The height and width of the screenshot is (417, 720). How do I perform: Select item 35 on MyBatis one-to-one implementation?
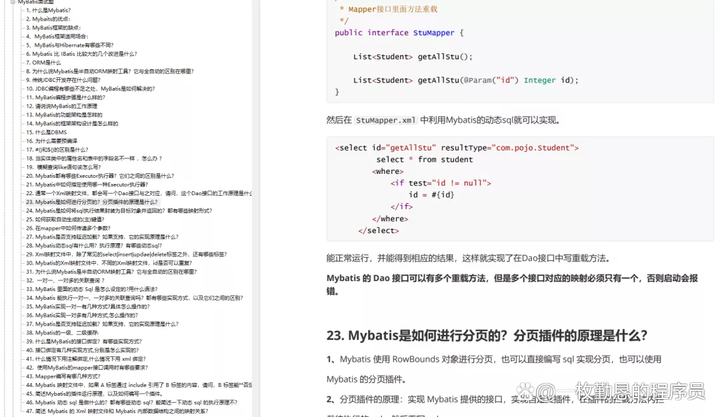point(88,307)
